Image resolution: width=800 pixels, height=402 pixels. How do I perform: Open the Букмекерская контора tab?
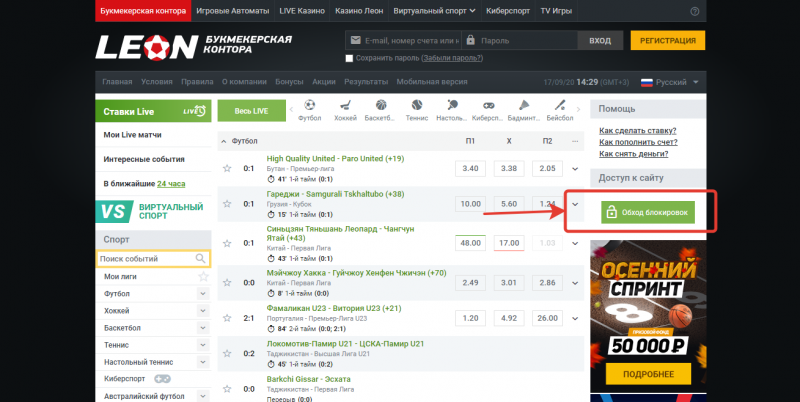[x=143, y=11]
